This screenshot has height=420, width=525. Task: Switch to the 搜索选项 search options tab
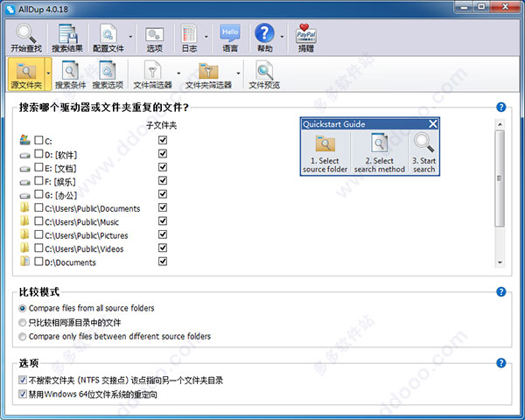point(108,75)
